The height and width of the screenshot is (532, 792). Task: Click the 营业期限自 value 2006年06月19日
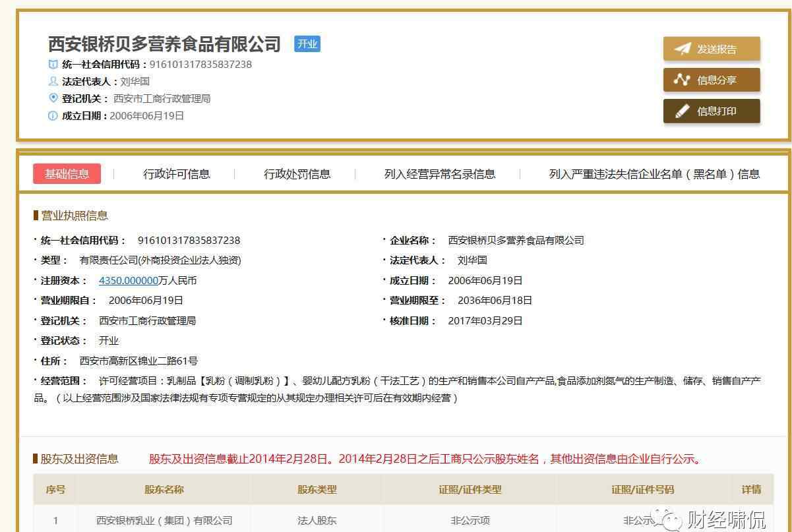pyautogui.click(x=146, y=301)
